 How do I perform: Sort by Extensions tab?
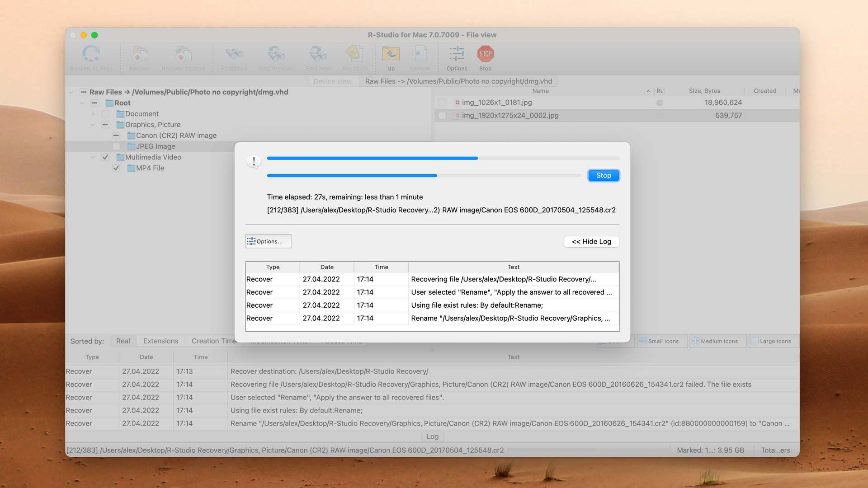coord(160,341)
